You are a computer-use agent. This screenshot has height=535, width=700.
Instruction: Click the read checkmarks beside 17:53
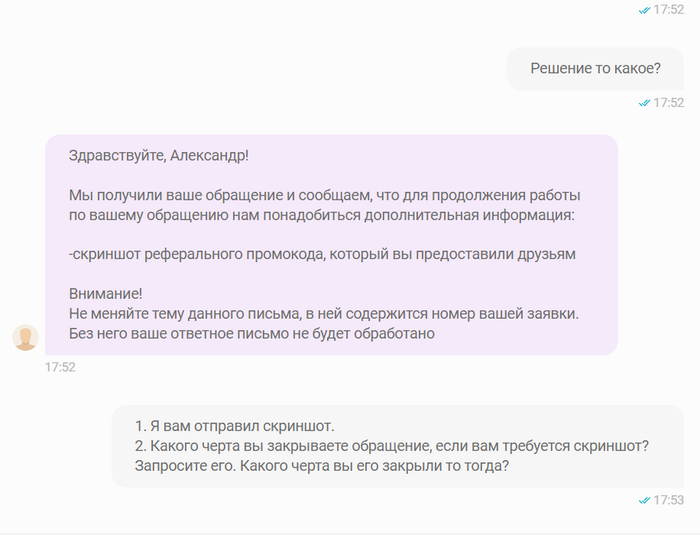(x=644, y=499)
